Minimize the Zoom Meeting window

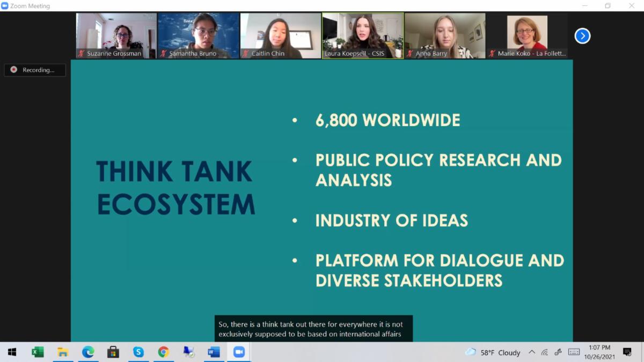tap(584, 6)
